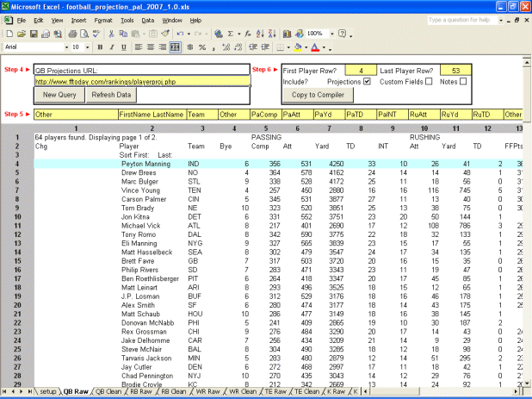Switch to the setup sheet tab
The width and height of the screenshot is (532, 399).
48,391
